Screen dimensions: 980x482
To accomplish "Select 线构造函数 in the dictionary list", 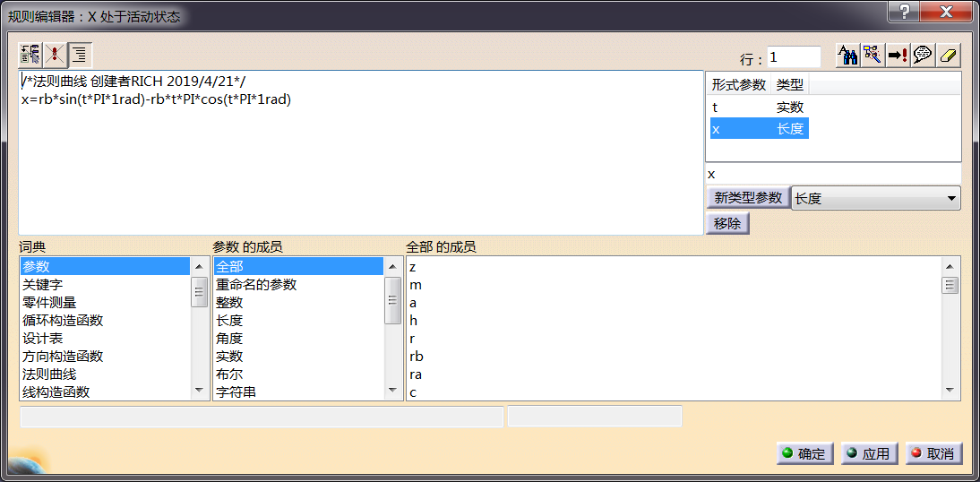I will coord(105,392).
